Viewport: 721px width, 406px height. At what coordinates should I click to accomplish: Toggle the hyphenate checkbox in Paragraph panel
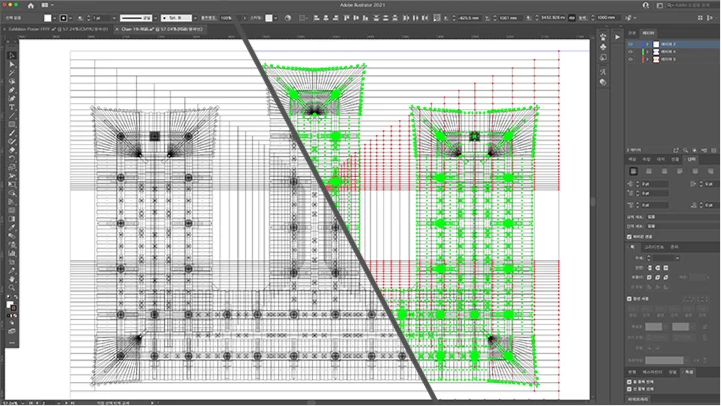coord(629,237)
